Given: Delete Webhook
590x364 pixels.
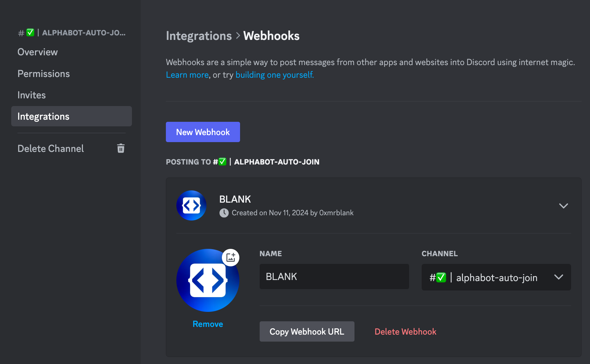Looking at the screenshot, I should click(x=406, y=332).
